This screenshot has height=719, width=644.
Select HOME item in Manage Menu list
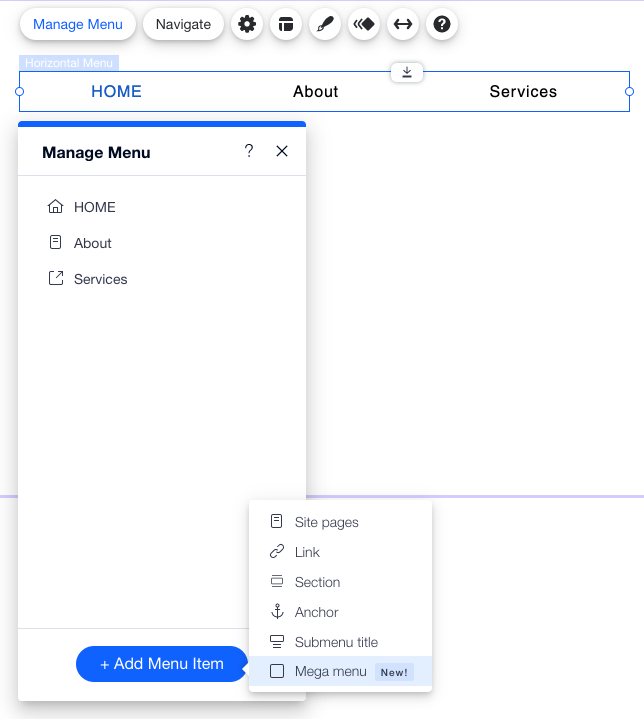pyautogui.click(x=162, y=207)
